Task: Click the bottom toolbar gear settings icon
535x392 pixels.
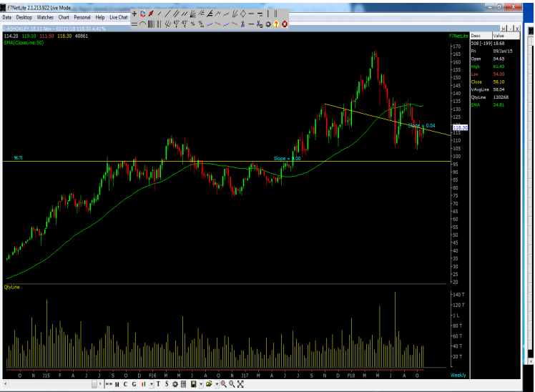Action: (x=175, y=384)
